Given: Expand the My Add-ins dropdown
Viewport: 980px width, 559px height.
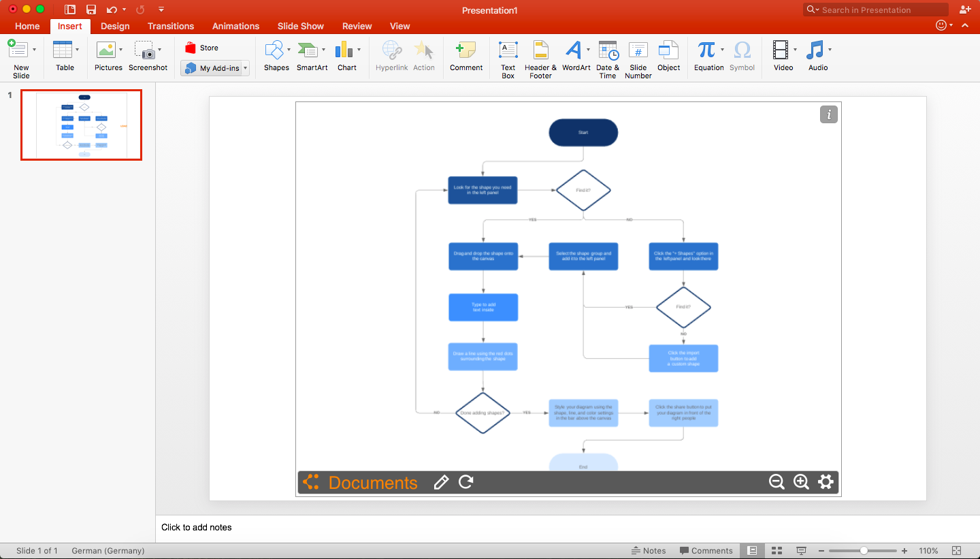Looking at the screenshot, I should [245, 68].
